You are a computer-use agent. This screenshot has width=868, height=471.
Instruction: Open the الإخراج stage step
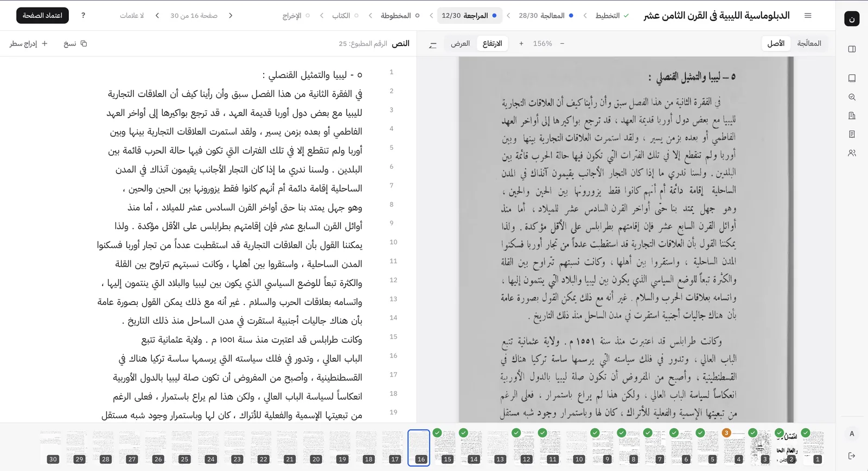(296, 16)
